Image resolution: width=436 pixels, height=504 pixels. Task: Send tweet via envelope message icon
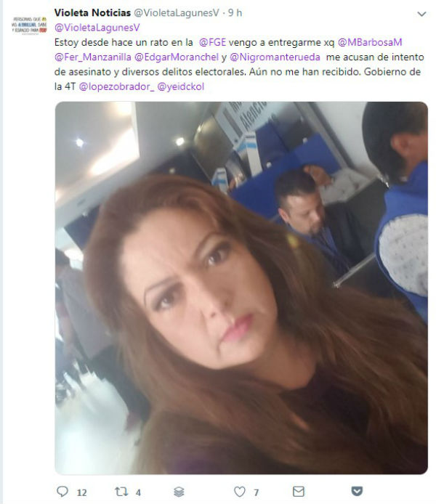(299, 491)
